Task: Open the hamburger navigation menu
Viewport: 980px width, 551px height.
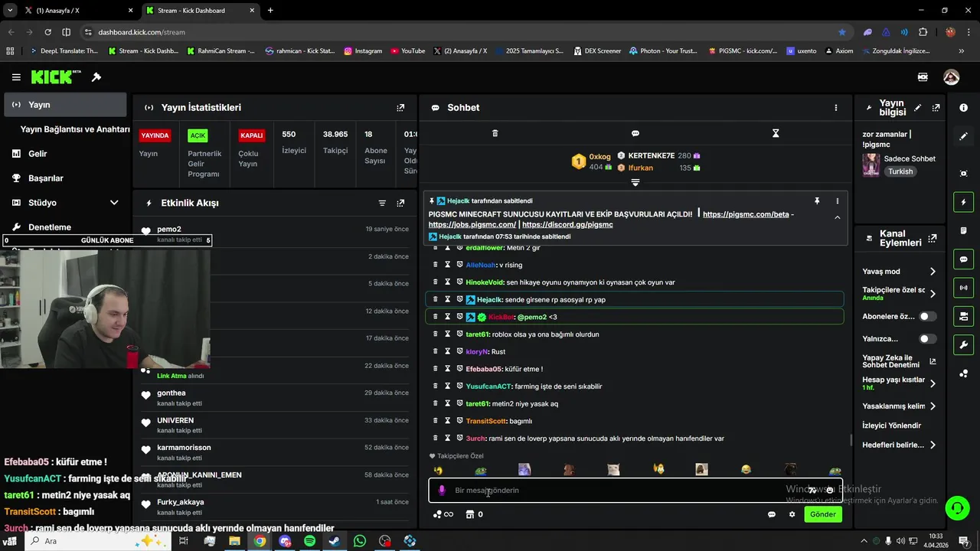Action: coord(16,77)
